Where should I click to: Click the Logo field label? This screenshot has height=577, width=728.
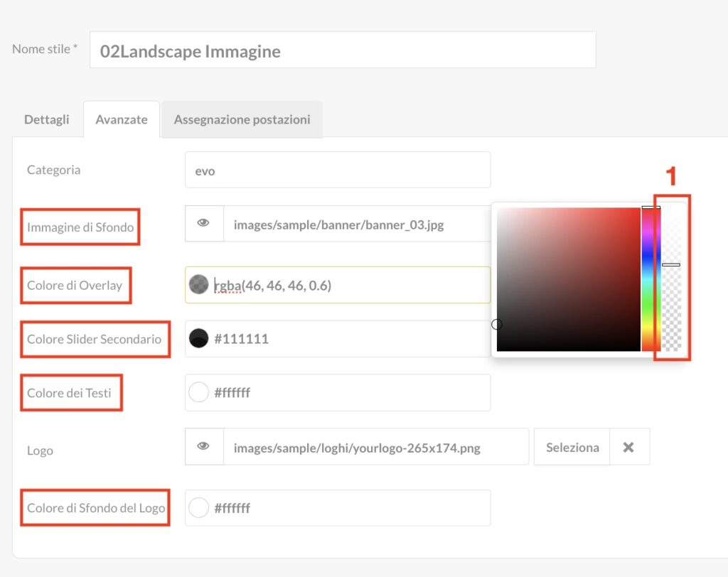tap(40, 451)
